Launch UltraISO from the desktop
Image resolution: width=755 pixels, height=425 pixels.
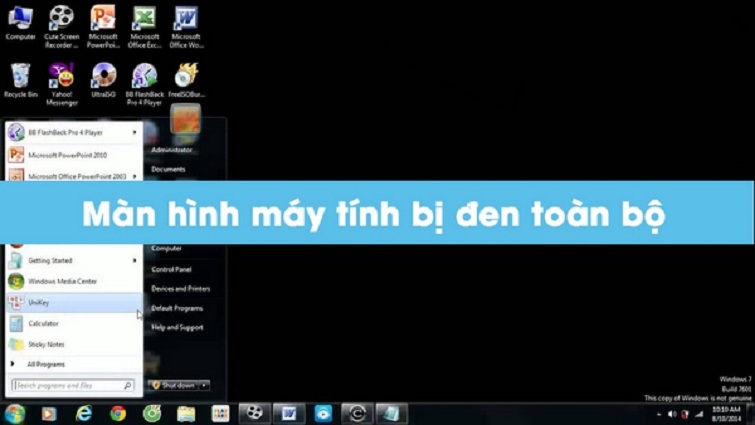(103, 76)
